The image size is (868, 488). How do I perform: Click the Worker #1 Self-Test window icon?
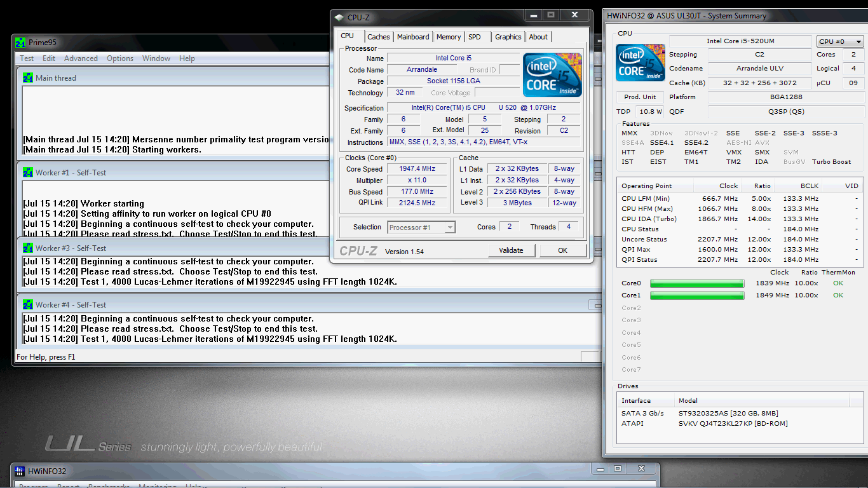click(28, 173)
